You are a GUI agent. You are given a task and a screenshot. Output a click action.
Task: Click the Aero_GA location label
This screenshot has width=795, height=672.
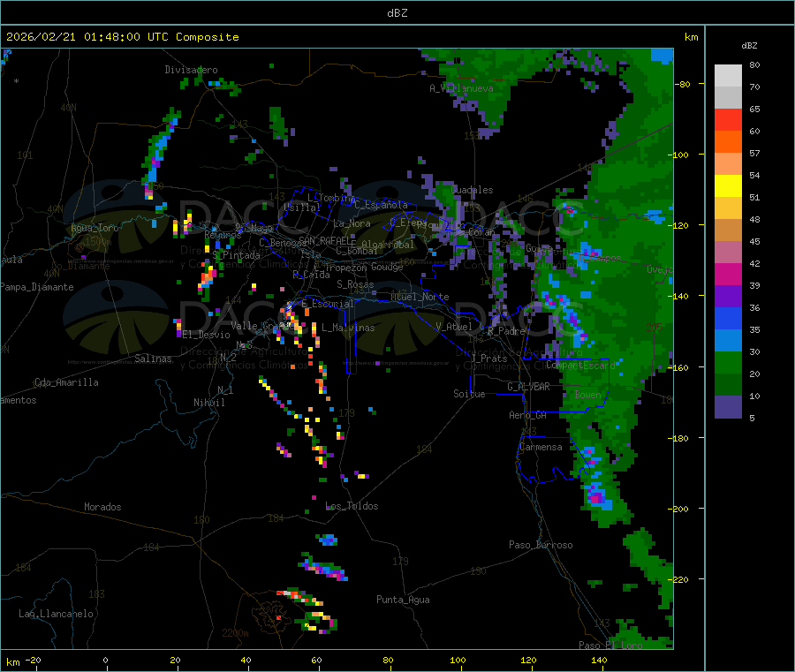coord(528,415)
